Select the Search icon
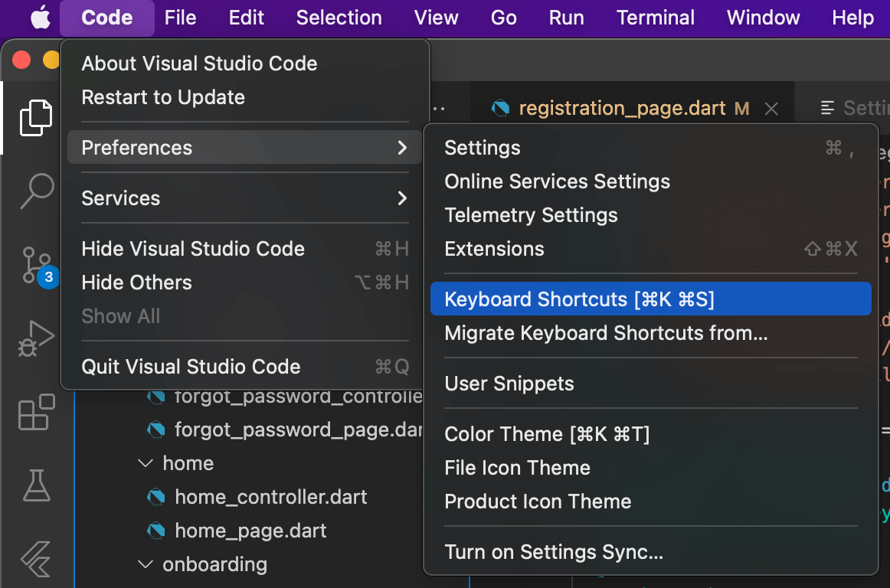890x588 pixels. pyautogui.click(x=35, y=191)
